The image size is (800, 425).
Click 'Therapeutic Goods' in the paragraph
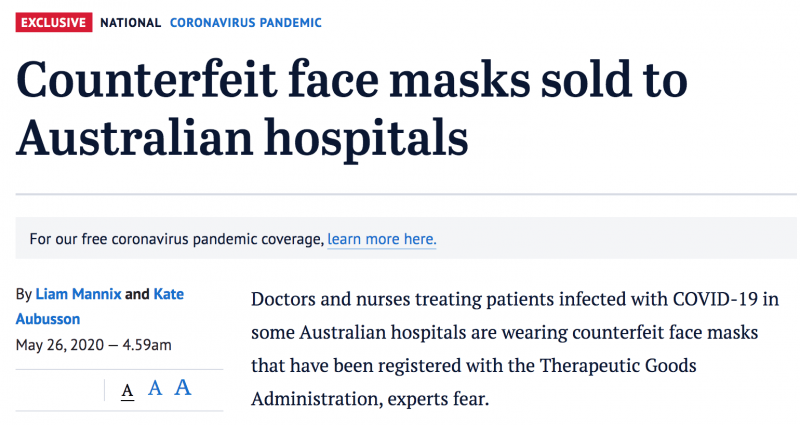click(x=618, y=366)
